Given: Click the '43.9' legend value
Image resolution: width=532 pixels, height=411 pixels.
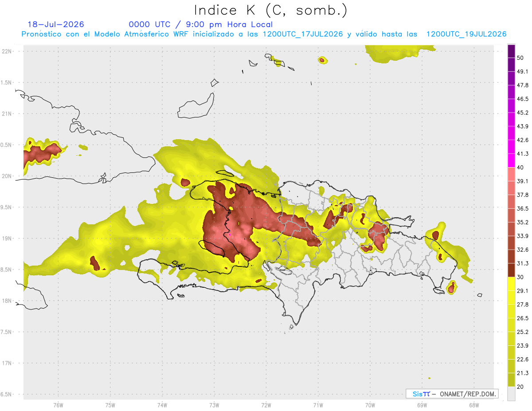Looking at the screenshot, I should tap(523, 126).
